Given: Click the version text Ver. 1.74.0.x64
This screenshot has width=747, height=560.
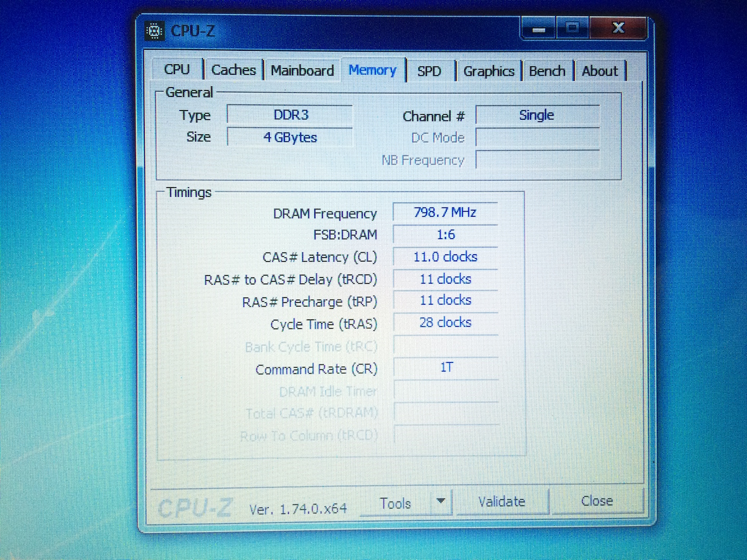Looking at the screenshot, I should pyautogui.click(x=298, y=509).
